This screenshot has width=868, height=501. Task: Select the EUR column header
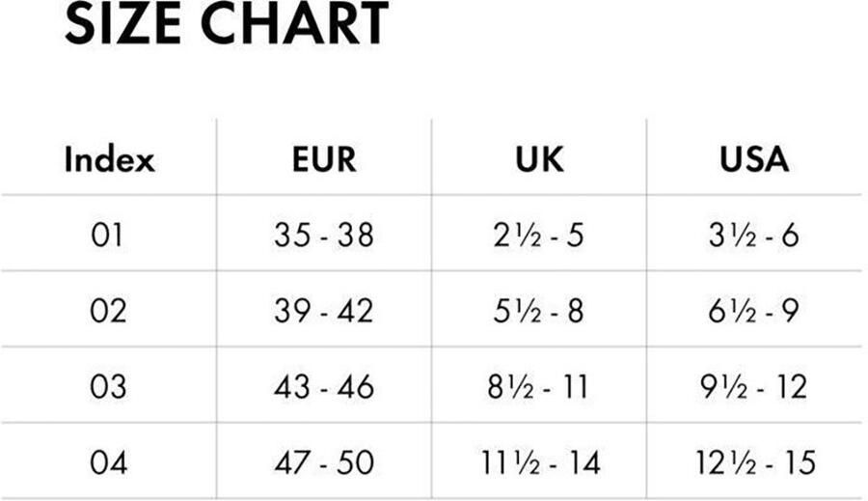(324, 159)
